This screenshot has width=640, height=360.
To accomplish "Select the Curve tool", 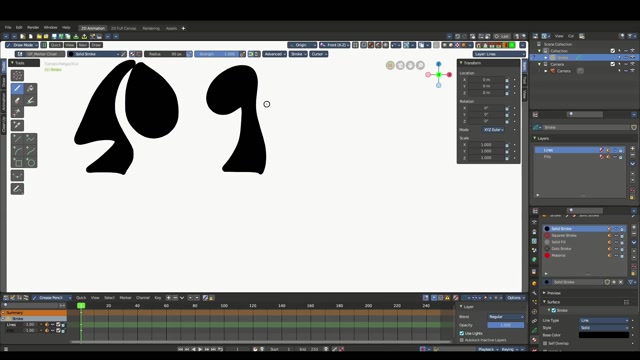I will [30, 151].
